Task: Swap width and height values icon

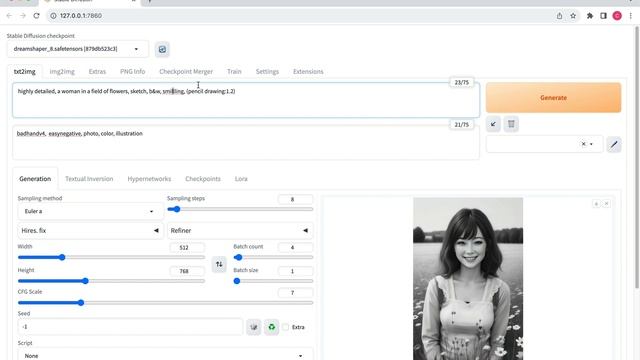Action: tap(219, 264)
